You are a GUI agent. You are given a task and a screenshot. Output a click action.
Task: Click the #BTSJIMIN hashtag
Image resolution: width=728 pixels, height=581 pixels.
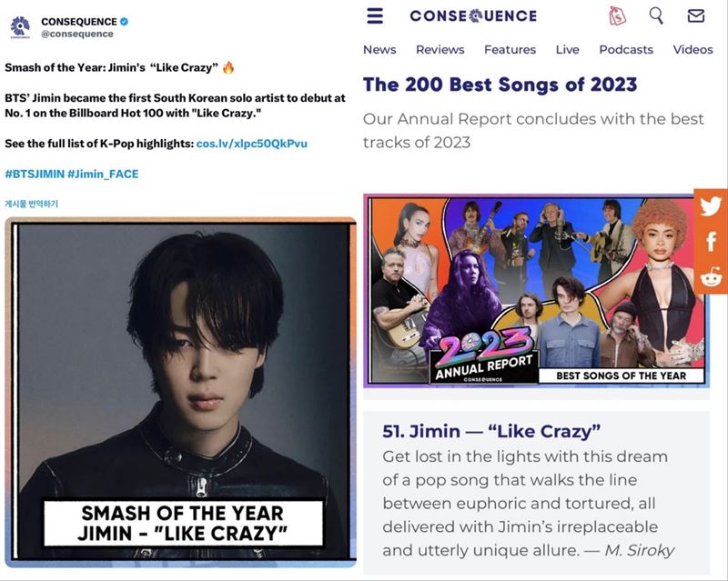(x=35, y=174)
